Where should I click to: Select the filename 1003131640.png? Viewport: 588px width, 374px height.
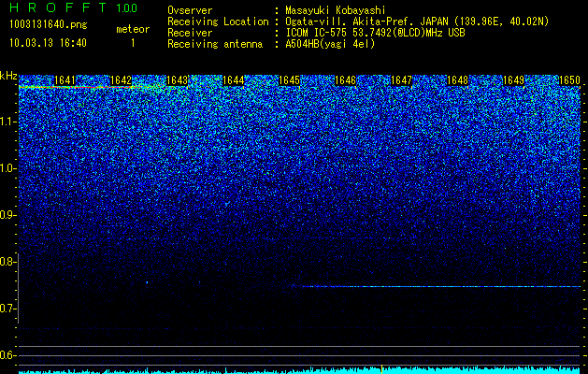[49, 24]
